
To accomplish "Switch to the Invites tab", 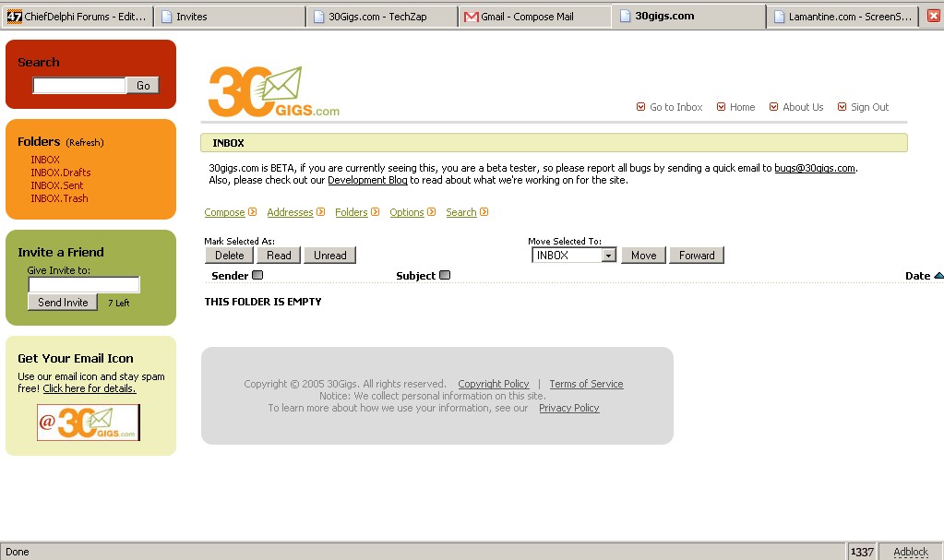I will pos(230,17).
